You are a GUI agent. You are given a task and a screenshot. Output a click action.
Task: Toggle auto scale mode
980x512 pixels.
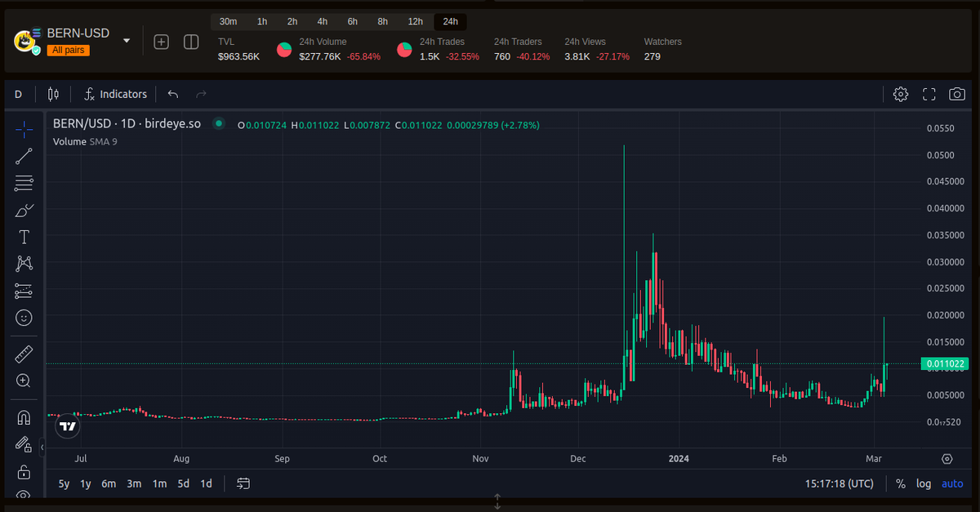pos(952,483)
